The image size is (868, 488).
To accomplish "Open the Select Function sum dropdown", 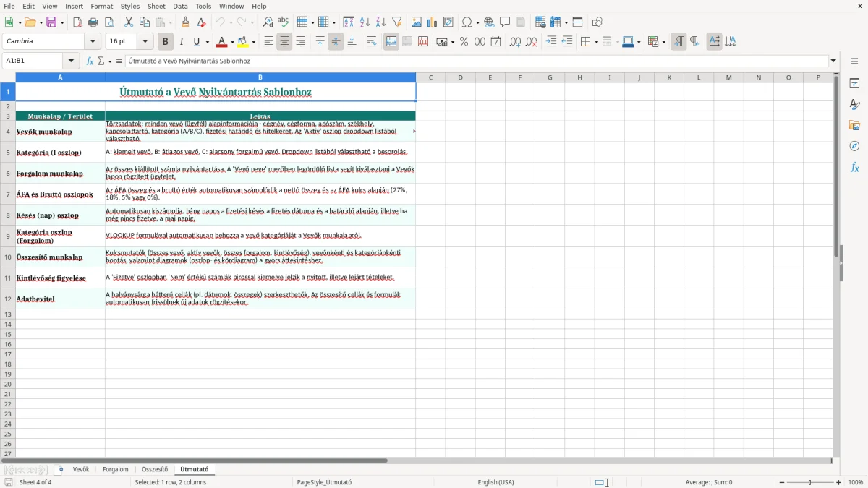I will [x=109, y=61].
